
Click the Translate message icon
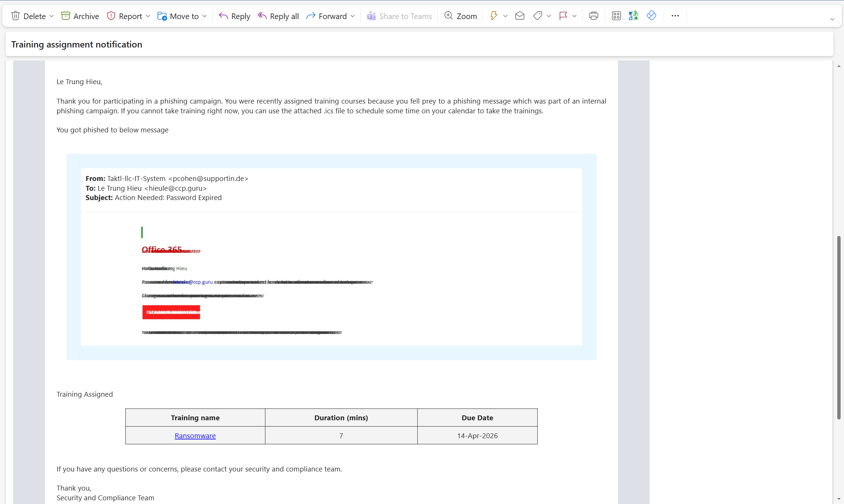click(633, 16)
